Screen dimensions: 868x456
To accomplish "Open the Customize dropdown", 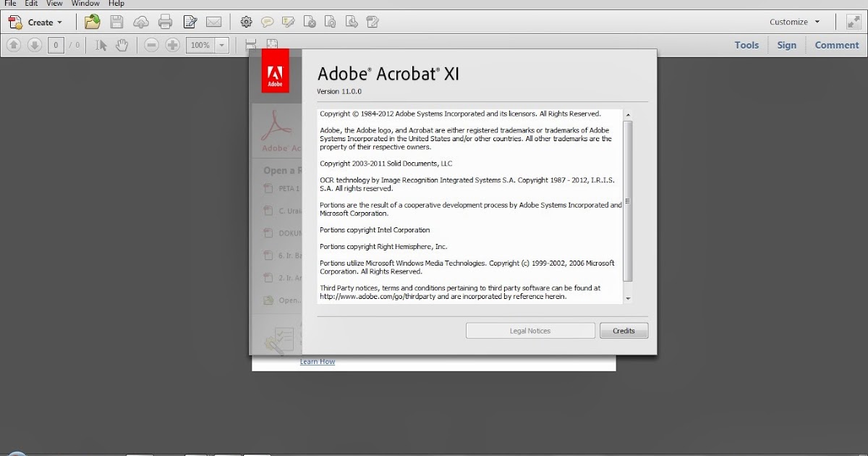I will pyautogui.click(x=794, y=22).
